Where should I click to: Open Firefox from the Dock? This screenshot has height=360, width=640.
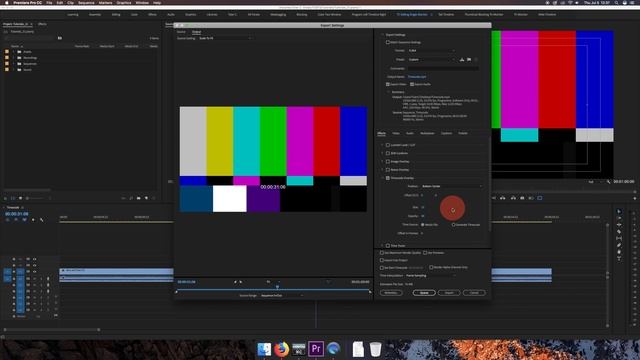tap(281, 349)
